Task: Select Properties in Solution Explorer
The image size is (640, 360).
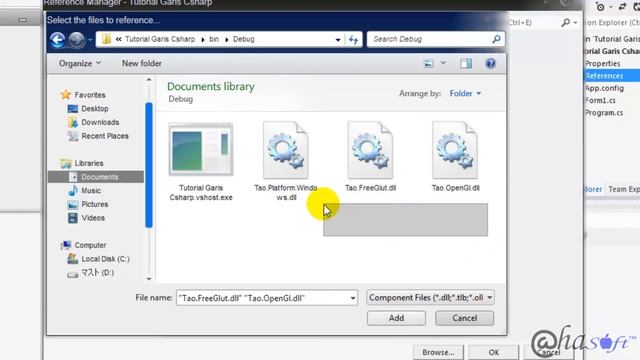Action: (602, 64)
